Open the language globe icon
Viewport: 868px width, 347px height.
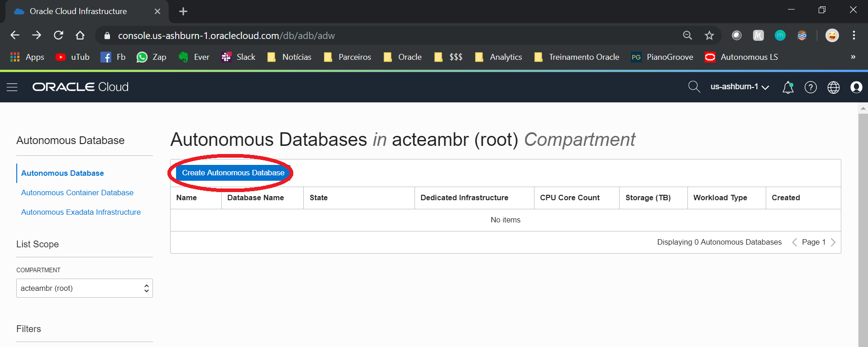pyautogui.click(x=834, y=87)
